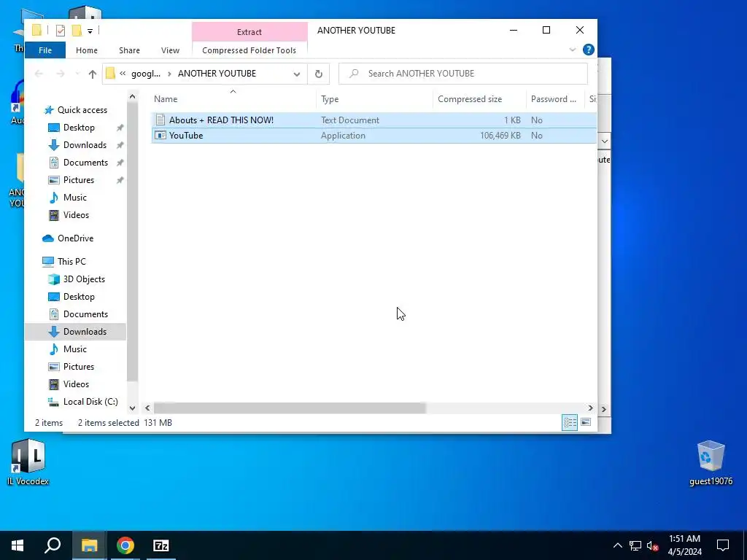Open Music under This PC
Image resolution: width=747 pixels, height=560 pixels.
click(x=75, y=349)
